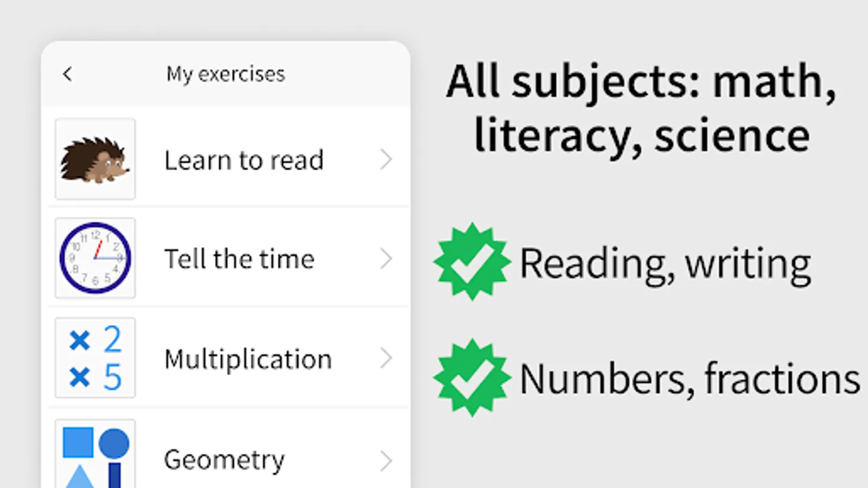Select the clock icon for Tell the time
868x488 pixels.
tap(95, 258)
